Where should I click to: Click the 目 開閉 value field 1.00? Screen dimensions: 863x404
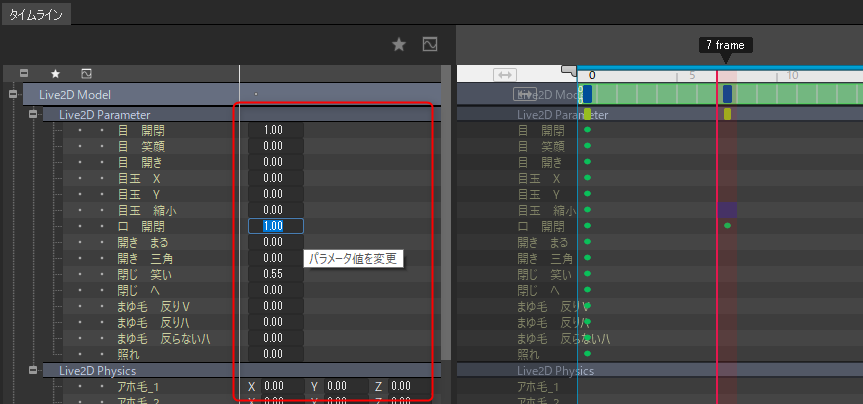(276, 130)
